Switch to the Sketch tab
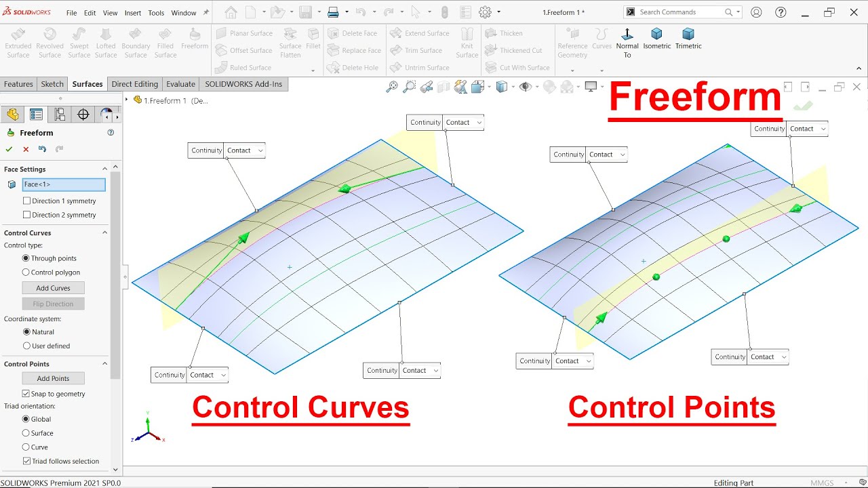 [x=52, y=84]
